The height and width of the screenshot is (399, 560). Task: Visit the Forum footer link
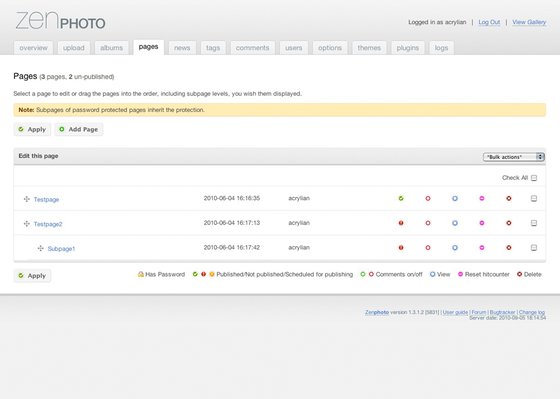pos(479,312)
